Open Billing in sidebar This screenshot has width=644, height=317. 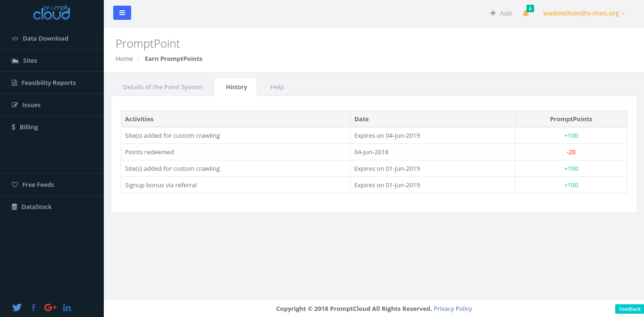click(x=52, y=127)
